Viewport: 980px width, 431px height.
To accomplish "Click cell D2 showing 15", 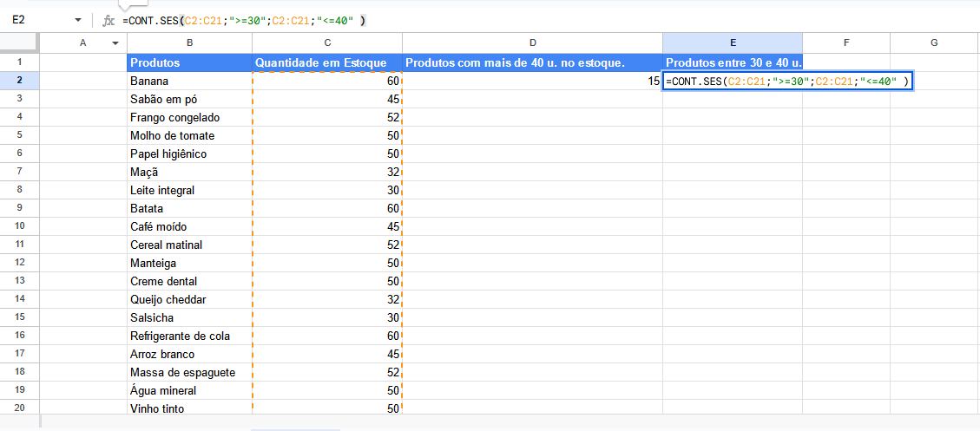I will tap(532, 81).
